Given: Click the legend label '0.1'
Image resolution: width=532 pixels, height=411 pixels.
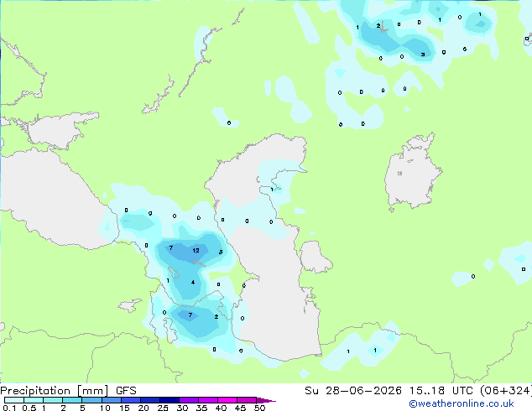Looking at the screenshot, I should [x=9, y=408].
